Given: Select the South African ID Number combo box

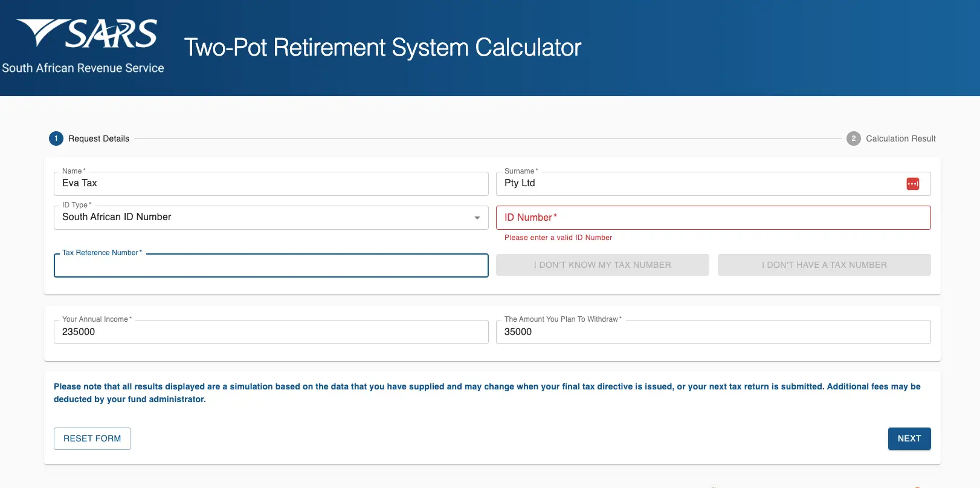Looking at the screenshot, I should 266,218.
